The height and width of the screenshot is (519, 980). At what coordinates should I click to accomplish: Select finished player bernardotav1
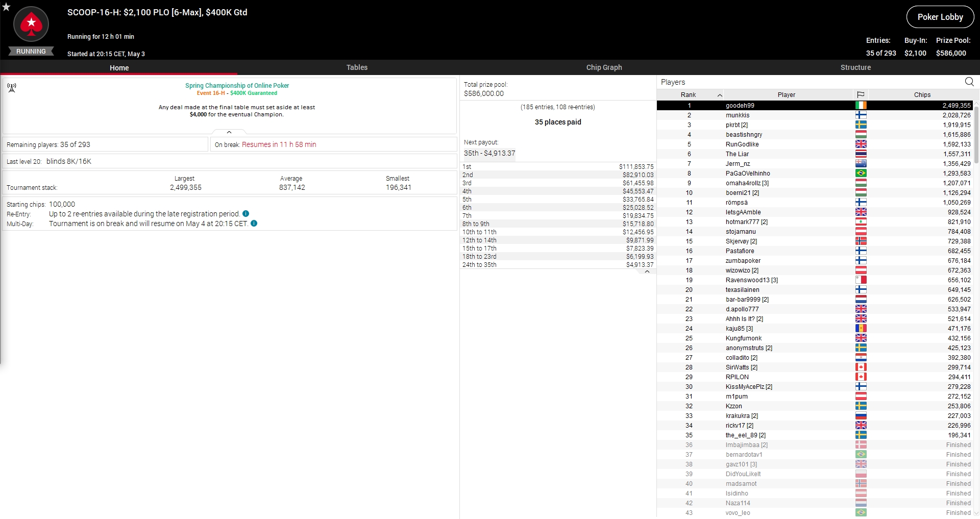[815, 455]
